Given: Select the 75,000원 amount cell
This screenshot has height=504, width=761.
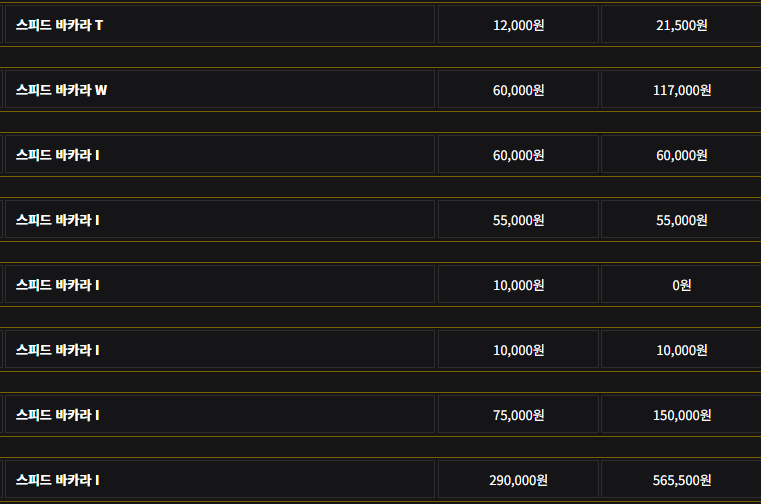Looking at the screenshot, I should tap(518, 415).
